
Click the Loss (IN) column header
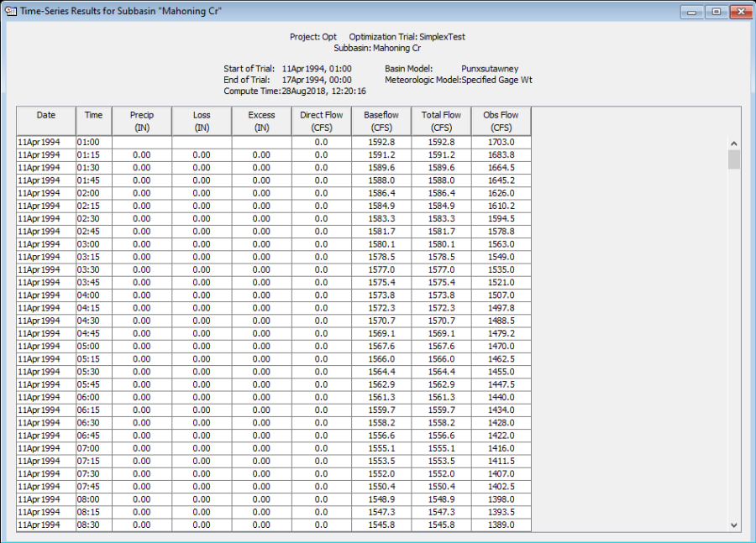[202, 121]
